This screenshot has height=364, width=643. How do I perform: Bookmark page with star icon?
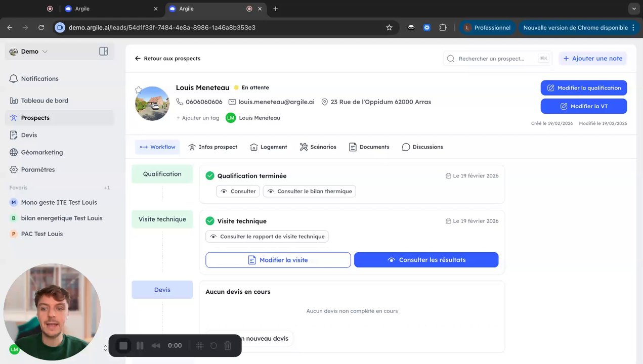[x=389, y=27]
